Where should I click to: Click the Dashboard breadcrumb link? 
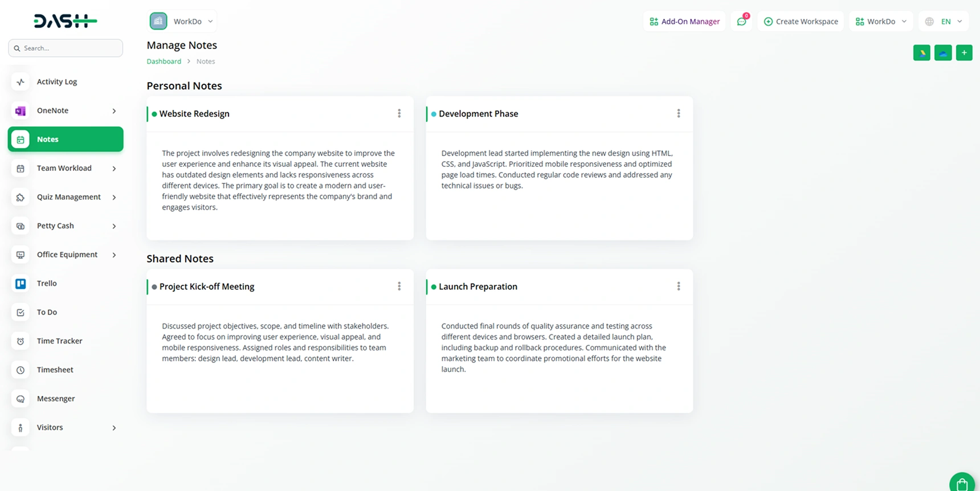click(164, 62)
